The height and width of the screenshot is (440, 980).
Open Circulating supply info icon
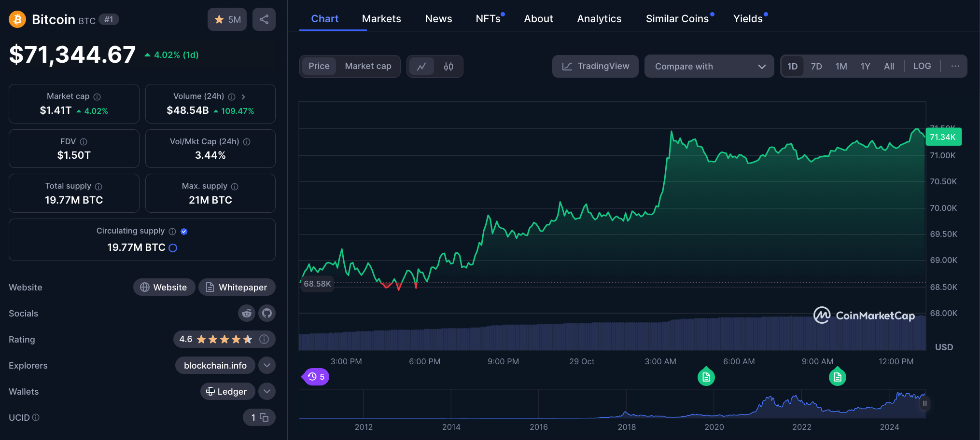pos(172,232)
